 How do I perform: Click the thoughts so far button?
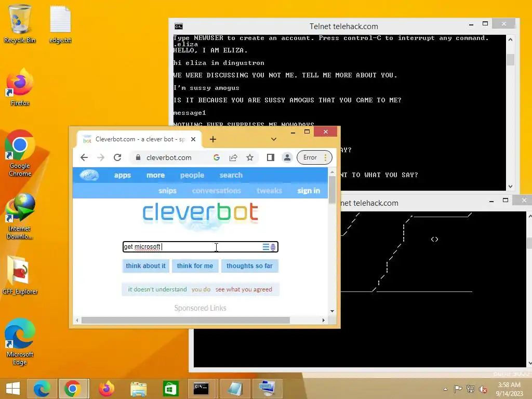click(x=250, y=266)
